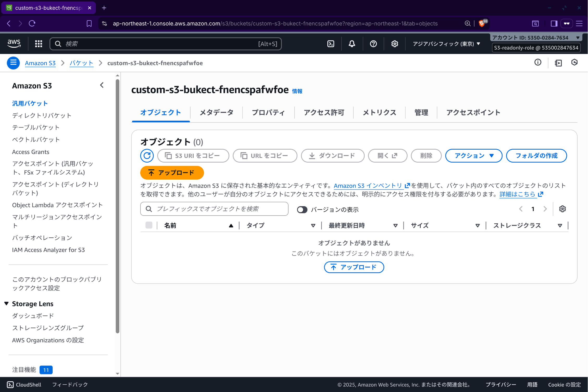The width and height of the screenshot is (588, 392).
Task: Switch to the アクセス許可 tab
Action: coord(324,113)
